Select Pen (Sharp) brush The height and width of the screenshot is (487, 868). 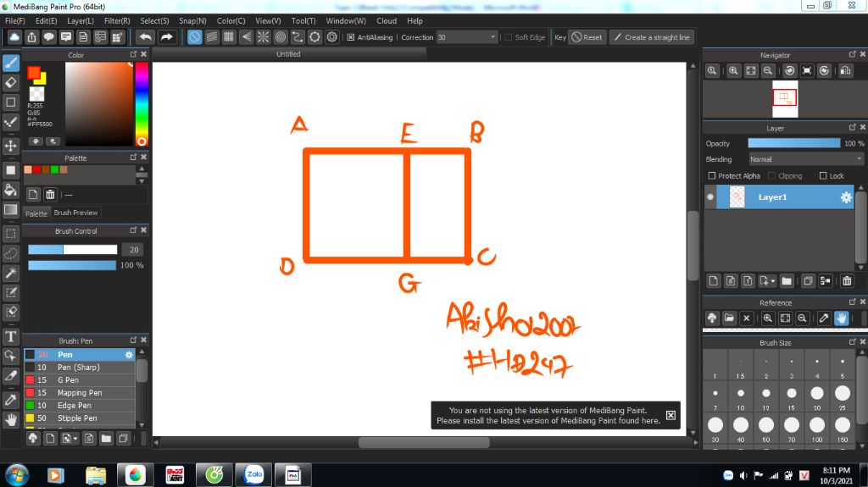79,367
